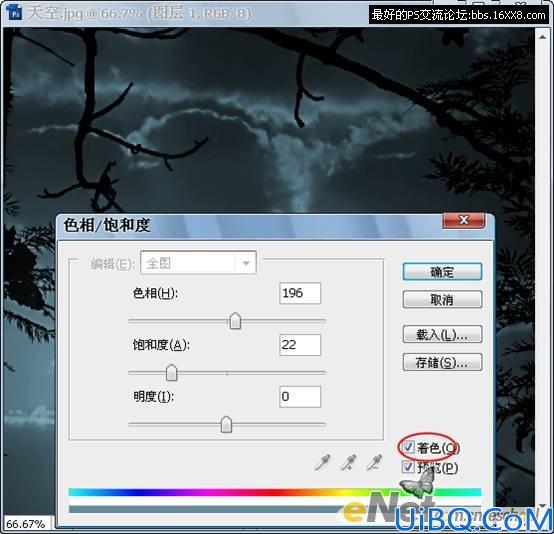Click the 饱和度 value field showing 22
Viewport: 554px width, 534px height.
click(300, 345)
